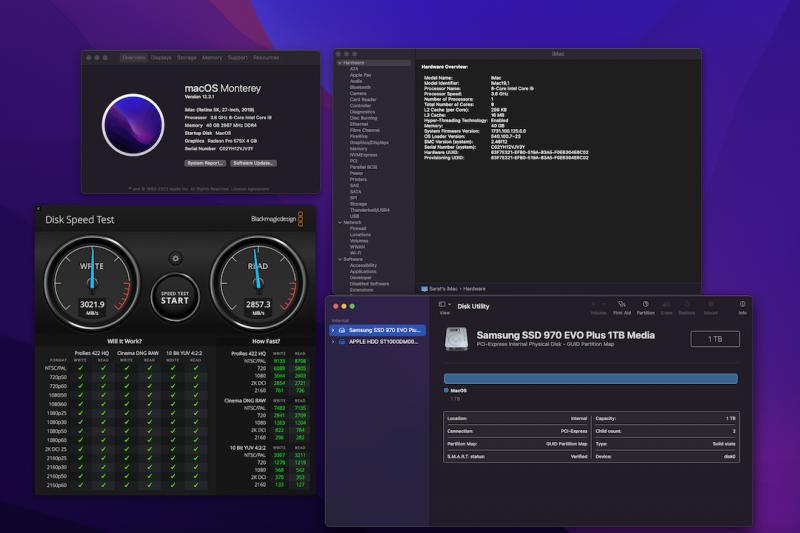Select Camera in hardware list

point(358,93)
